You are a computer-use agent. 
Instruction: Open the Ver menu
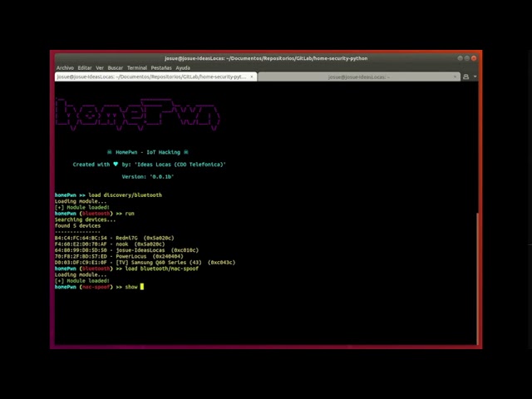click(x=100, y=68)
